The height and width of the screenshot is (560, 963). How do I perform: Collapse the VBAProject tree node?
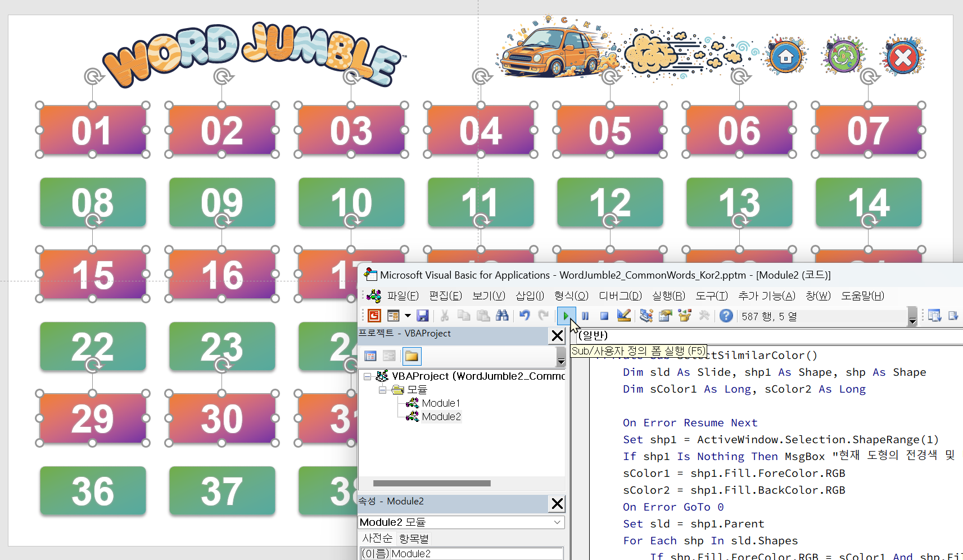368,376
